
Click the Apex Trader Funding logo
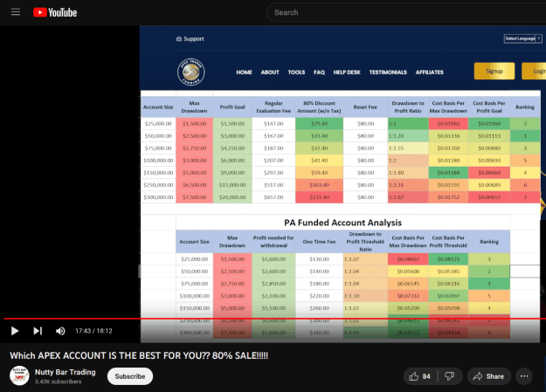click(x=190, y=72)
